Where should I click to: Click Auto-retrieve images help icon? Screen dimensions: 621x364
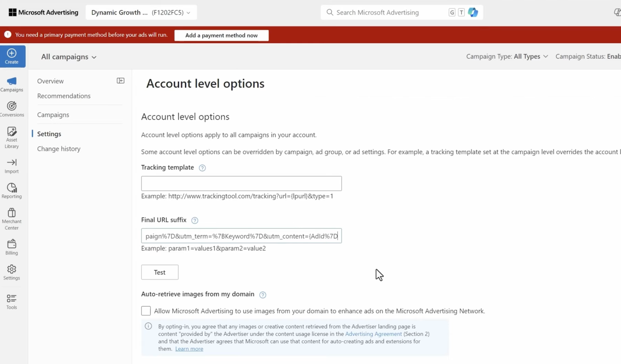pos(263,295)
